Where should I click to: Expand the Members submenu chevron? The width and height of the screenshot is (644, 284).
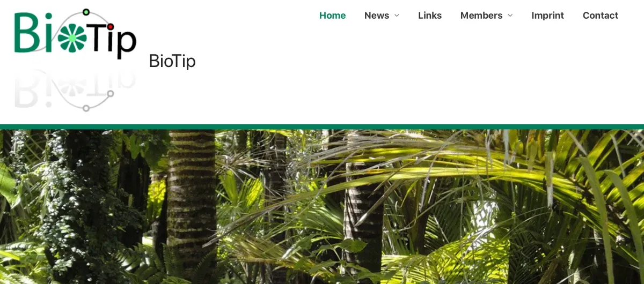(x=510, y=16)
